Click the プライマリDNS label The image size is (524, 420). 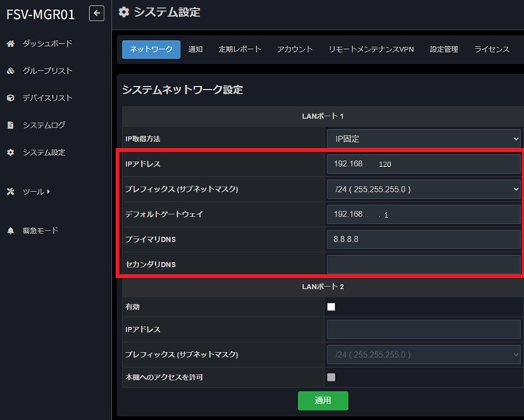coord(150,239)
